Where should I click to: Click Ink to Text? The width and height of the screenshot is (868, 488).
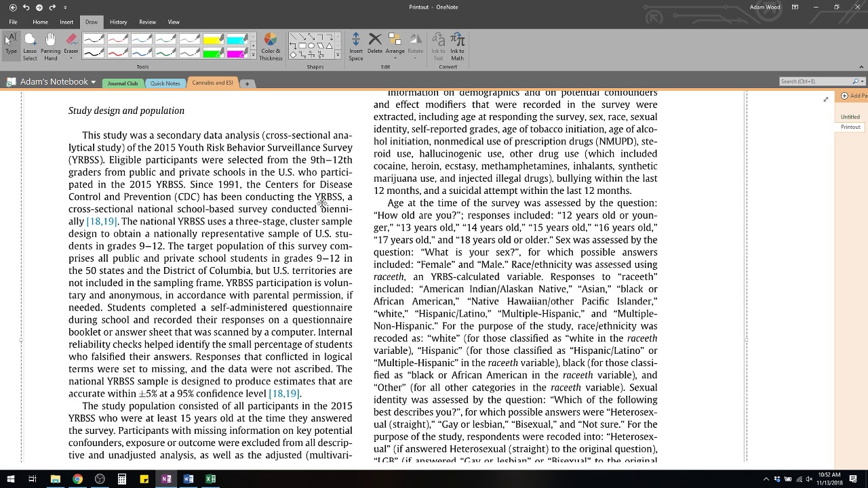[x=438, y=46]
